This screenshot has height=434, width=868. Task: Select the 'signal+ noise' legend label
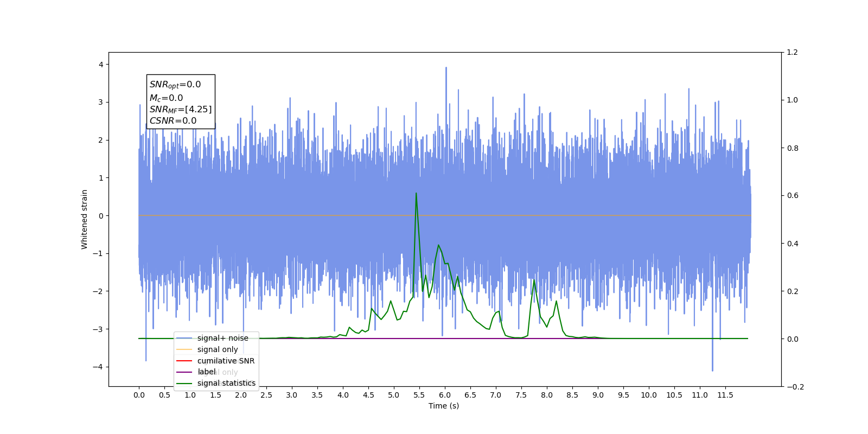click(x=223, y=338)
